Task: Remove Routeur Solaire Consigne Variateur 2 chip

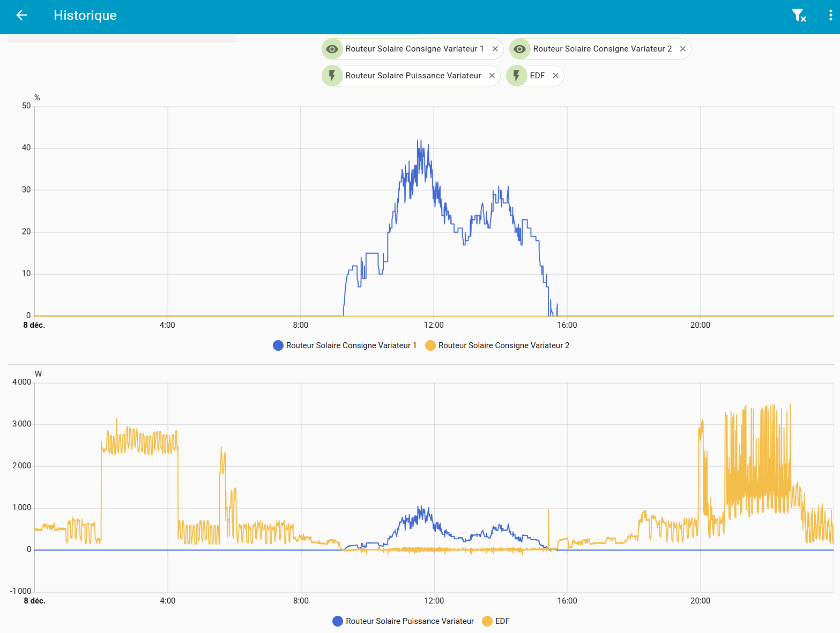Action: (x=682, y=49)
